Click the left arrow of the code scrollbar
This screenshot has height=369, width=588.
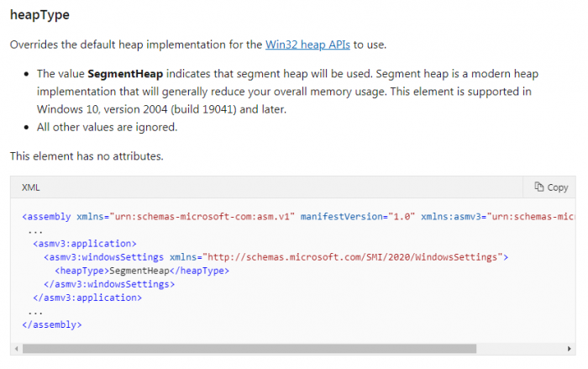[x=15, y=348]
